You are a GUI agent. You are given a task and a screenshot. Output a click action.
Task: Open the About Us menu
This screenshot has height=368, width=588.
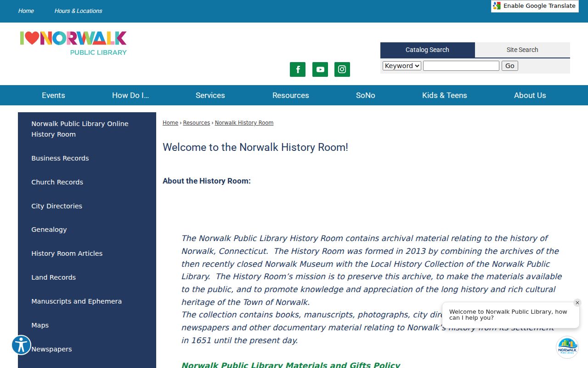[530, 95]
